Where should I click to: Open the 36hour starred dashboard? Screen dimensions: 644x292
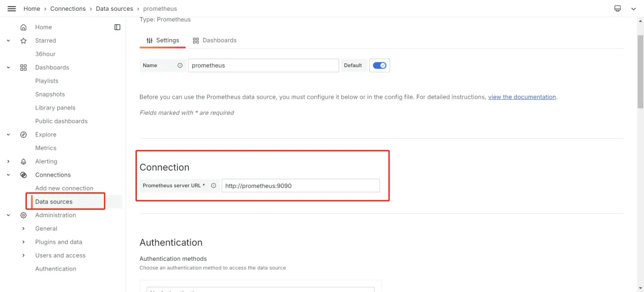tap(45, 54)
